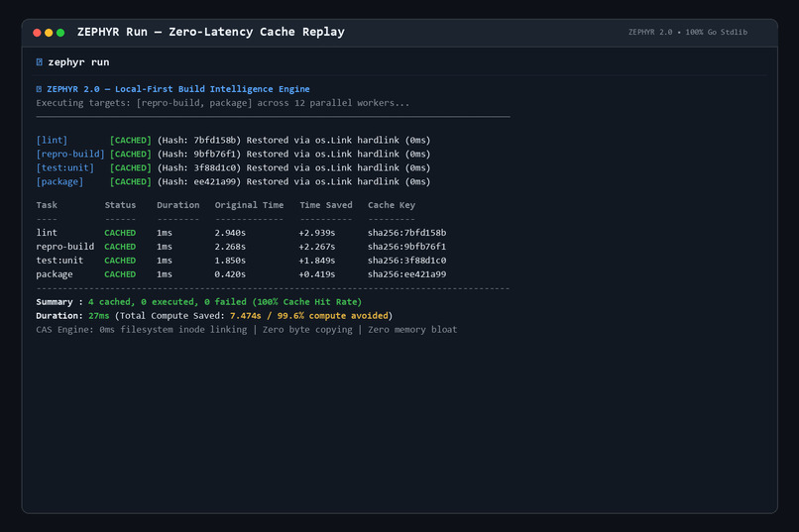
Task: Click the 2.268s original time value
Action: pos(230,246)
